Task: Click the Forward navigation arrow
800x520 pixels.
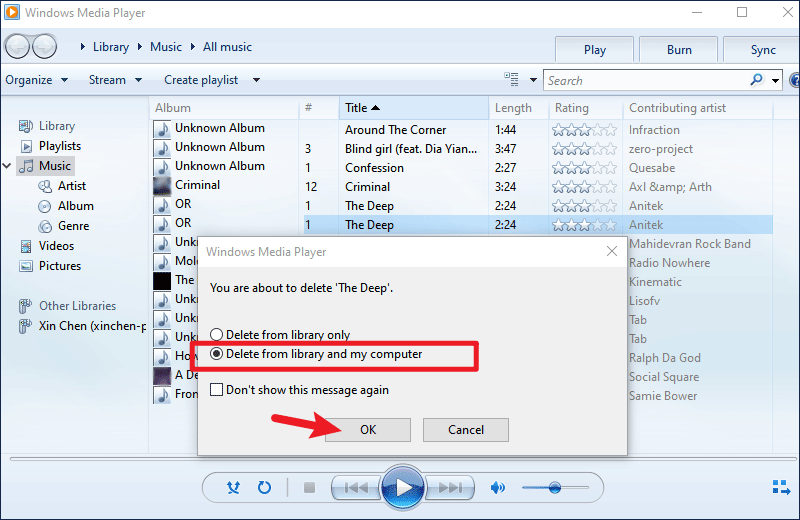Action: (x=44, y=47)
